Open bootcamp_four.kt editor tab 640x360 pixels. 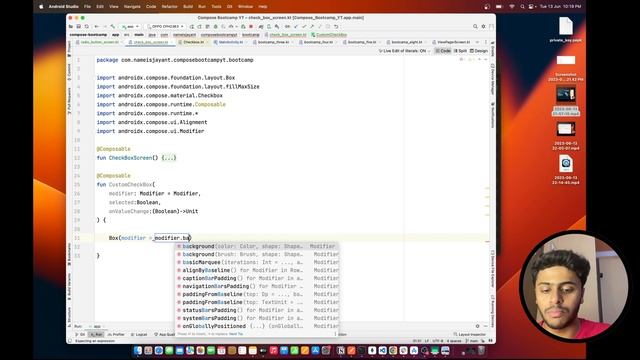(x=319, y=42)
